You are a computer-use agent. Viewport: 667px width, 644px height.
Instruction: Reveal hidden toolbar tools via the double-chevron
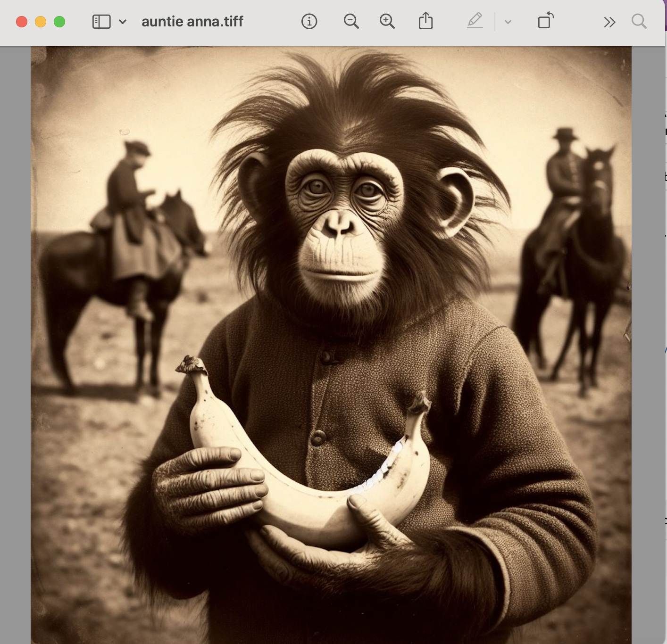pos(610,21)
